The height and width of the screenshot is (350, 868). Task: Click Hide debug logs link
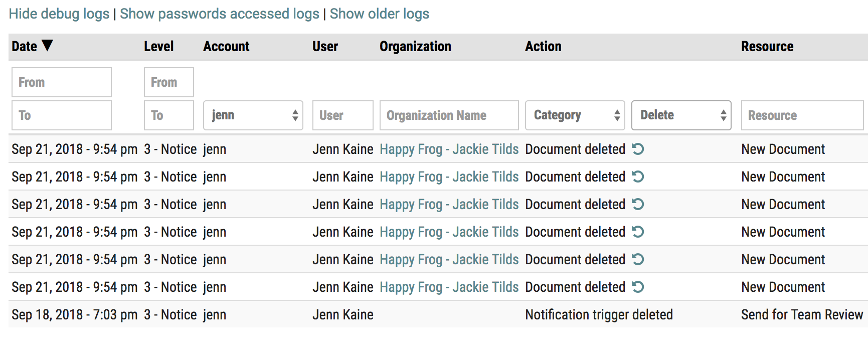click(59, 14)
